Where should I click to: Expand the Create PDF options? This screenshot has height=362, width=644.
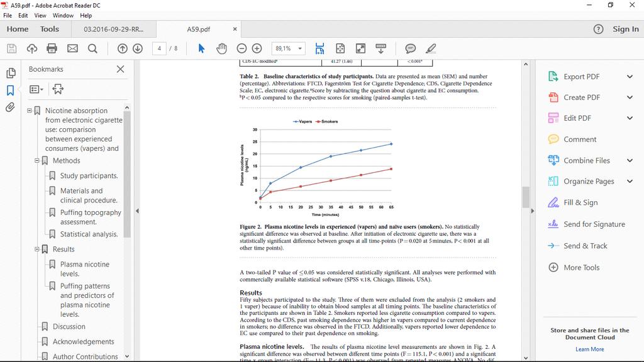pyautogui.click(x=630, y=97)
